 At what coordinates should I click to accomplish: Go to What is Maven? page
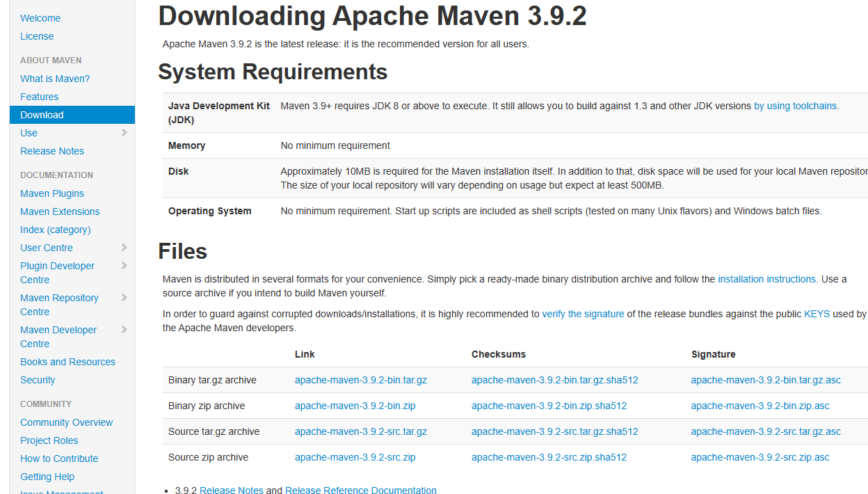[x=55, y=79]
